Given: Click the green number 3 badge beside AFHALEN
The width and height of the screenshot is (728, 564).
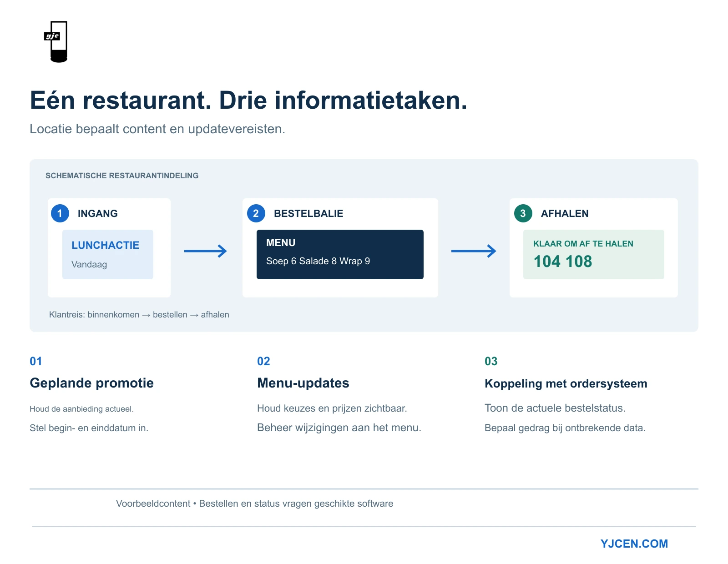Looking at the screenshot, I should (523, 213).
